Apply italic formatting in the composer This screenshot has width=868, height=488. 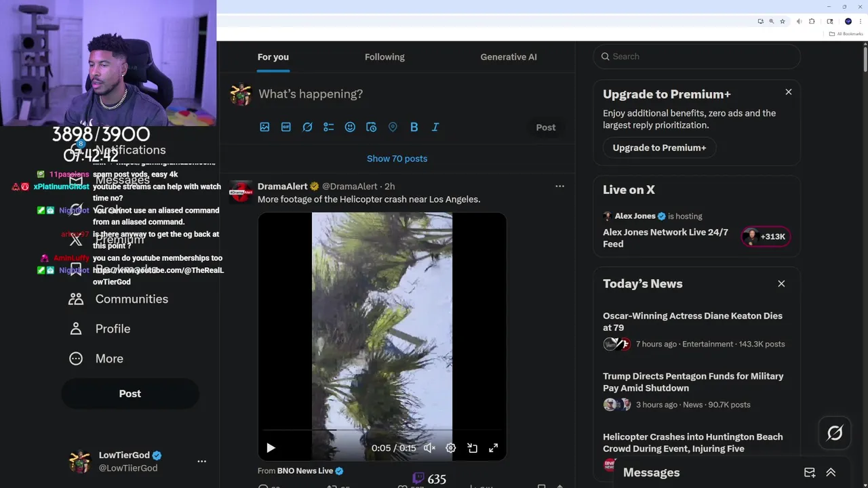click(435, 127)
